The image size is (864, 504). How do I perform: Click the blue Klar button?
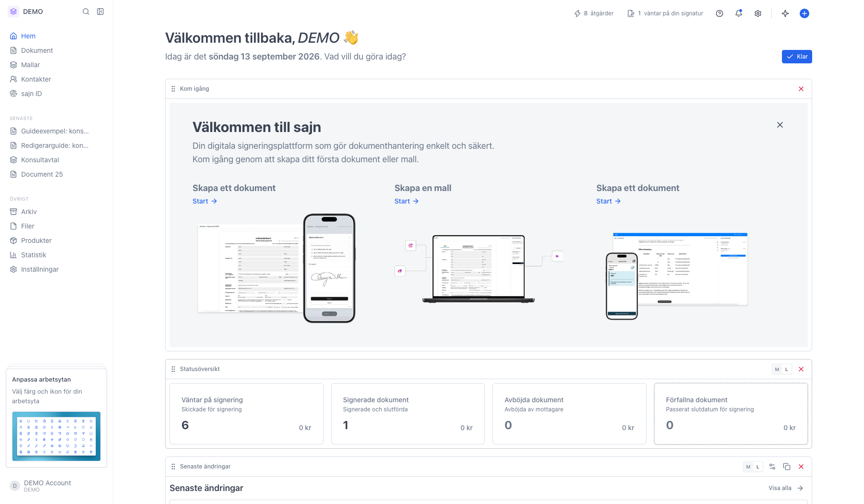tap(797, 57)
